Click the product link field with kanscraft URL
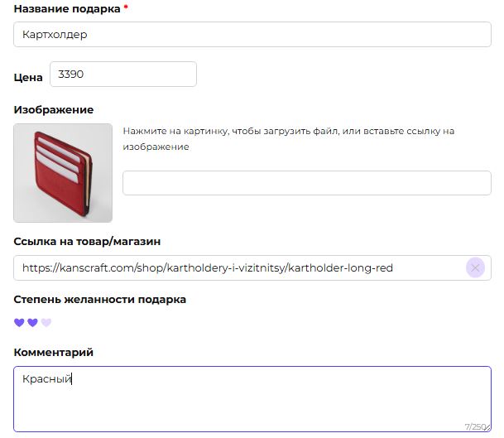The height and width of the screenshot is (438, 504). (252, 268)
